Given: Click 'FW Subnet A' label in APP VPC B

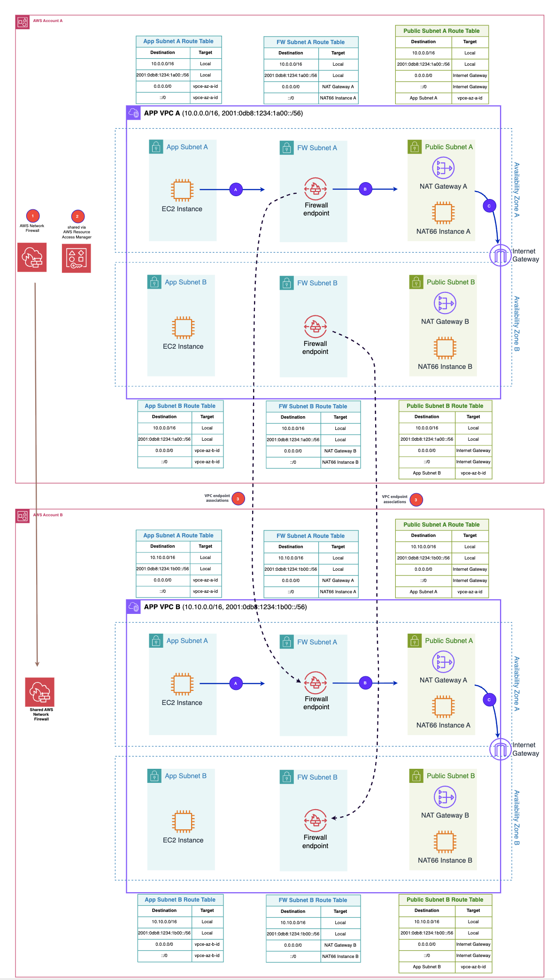Looking at the screenshot, I should click(x=317, y=642).
